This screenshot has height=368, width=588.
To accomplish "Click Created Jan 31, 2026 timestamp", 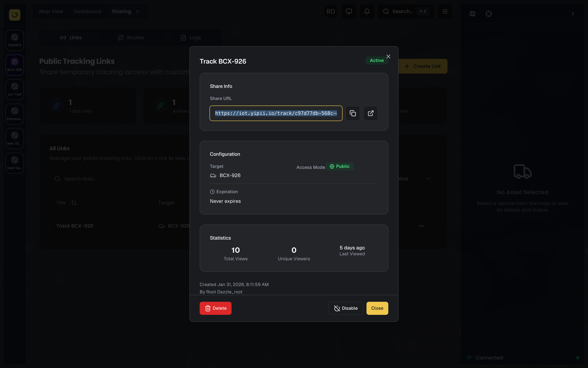I will pyautogui.click(x=234, y=285).
